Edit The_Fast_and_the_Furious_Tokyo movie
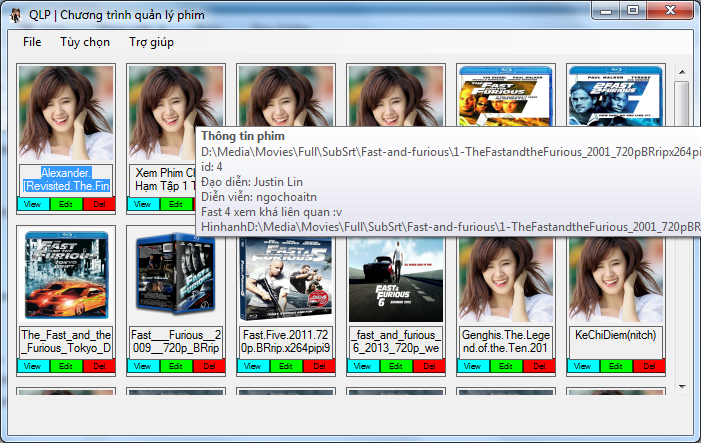Viewport: 701px width, 443px height. click(x=66, y=366)
